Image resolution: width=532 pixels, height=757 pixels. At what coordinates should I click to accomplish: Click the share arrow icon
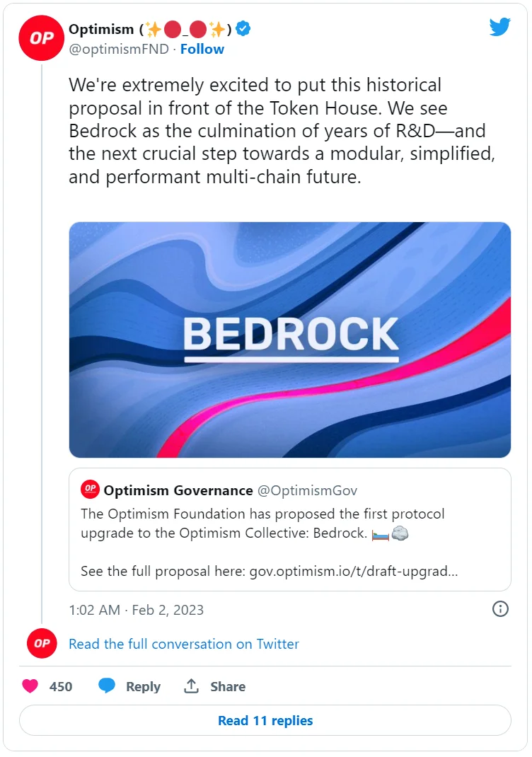pyautogui.click(x=191, y=686)
